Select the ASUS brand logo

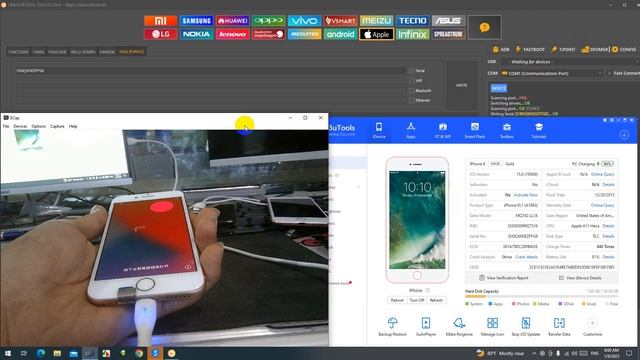click(x=448, y=20)
